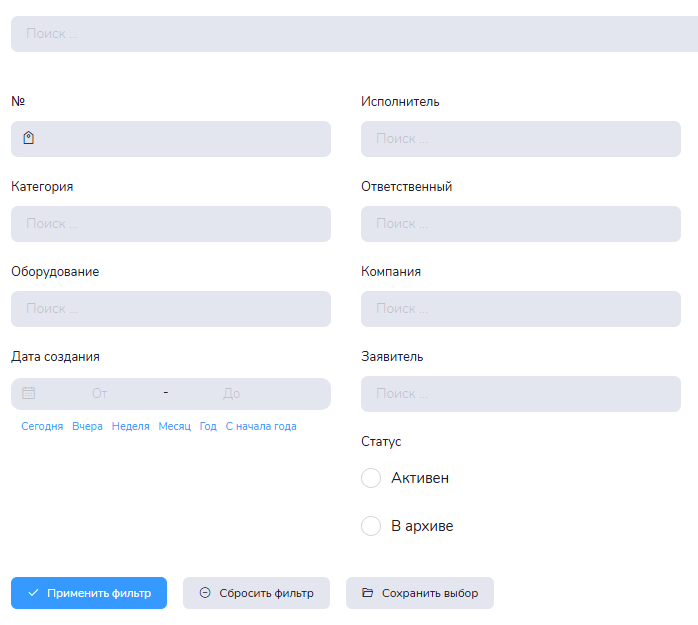Expand the Исполнитель search dropdown
698x625 pixels.
(520, 139)
